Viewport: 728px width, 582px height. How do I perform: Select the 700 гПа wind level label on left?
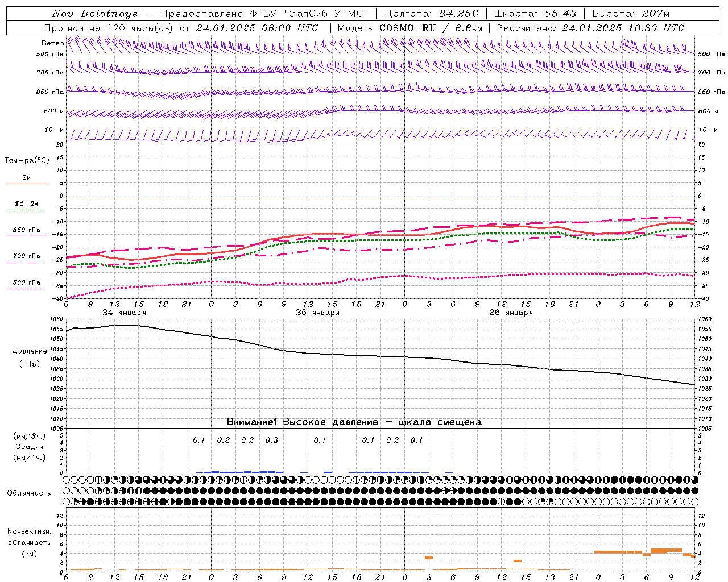point(50,73)
